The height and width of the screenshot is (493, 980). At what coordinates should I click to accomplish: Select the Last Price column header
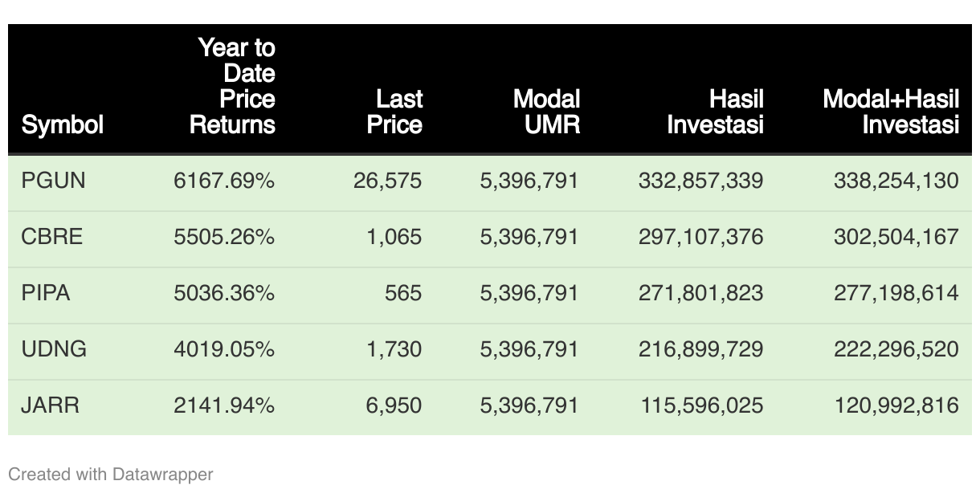395,112
